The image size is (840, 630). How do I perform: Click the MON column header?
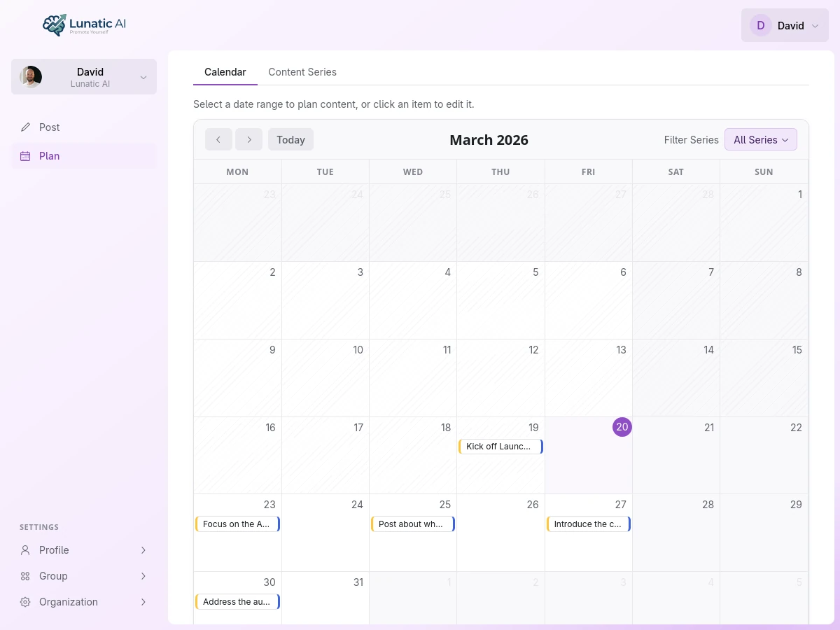[237, 171]
